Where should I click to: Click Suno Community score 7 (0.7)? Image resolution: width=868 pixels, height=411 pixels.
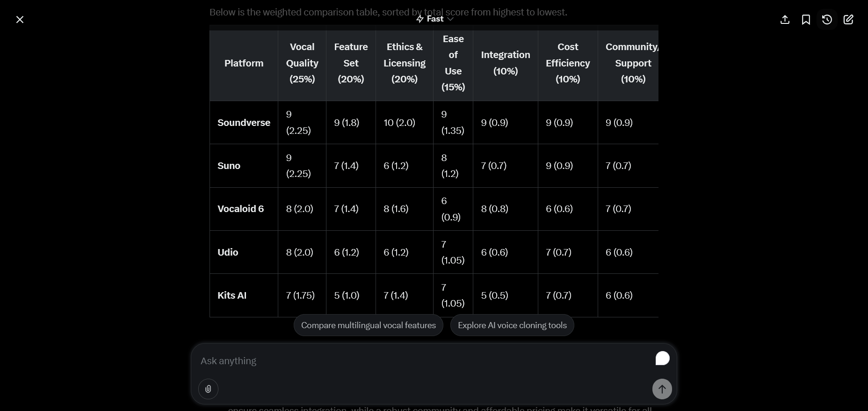tap(618, 166)
